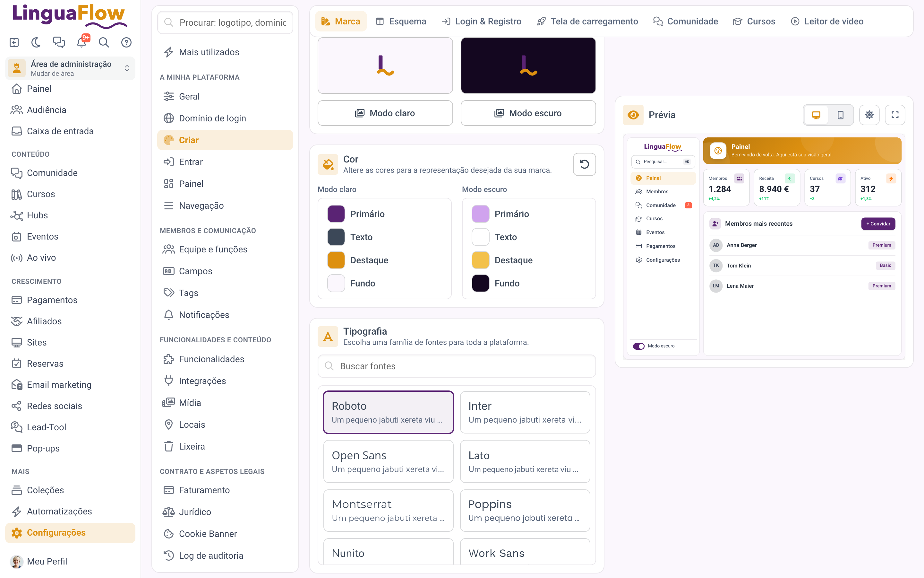
Task: Click the LinguaFlow logo
Action: (x=70, y=16)
